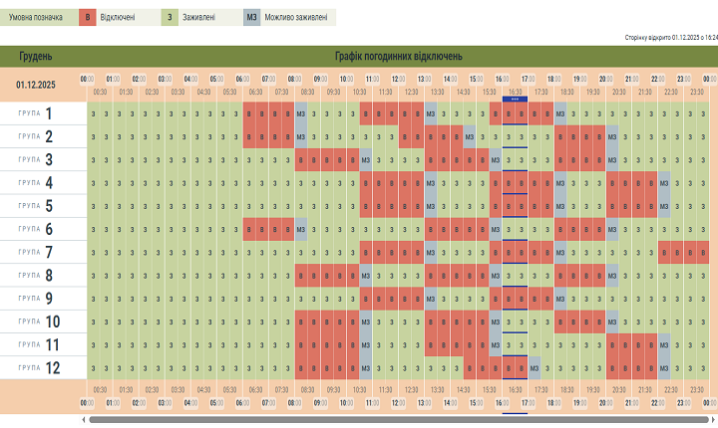718x428 pixels.
Task: Click the right arrow of horizontal scrollbar
Action: (713, 420)
